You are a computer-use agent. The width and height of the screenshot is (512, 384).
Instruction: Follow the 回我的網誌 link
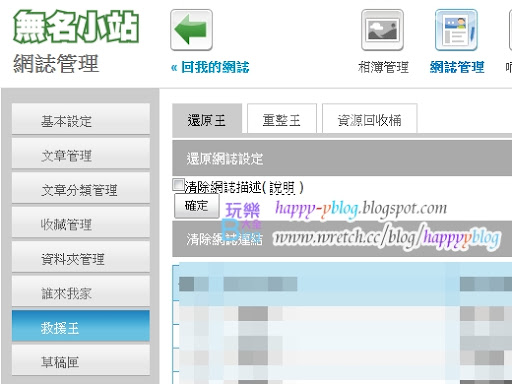pos(210,67)
